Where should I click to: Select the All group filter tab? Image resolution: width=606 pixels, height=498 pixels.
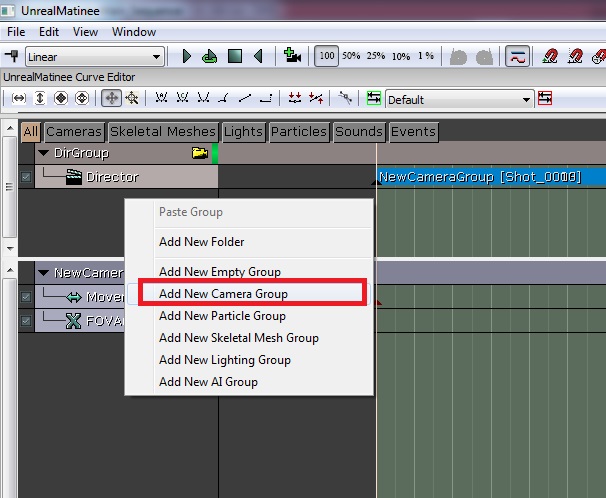(x=31, y=132)
